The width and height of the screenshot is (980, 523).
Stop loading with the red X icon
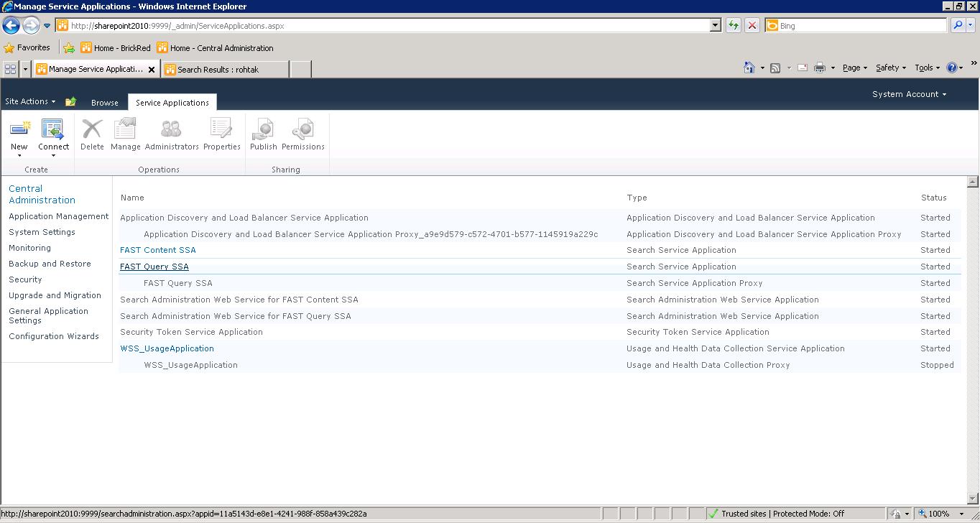pyautogui.click(x=752, y=26)
